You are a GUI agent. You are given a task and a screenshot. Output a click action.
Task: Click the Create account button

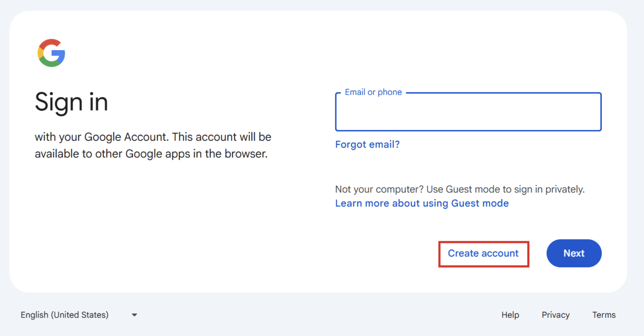[483, 253]
